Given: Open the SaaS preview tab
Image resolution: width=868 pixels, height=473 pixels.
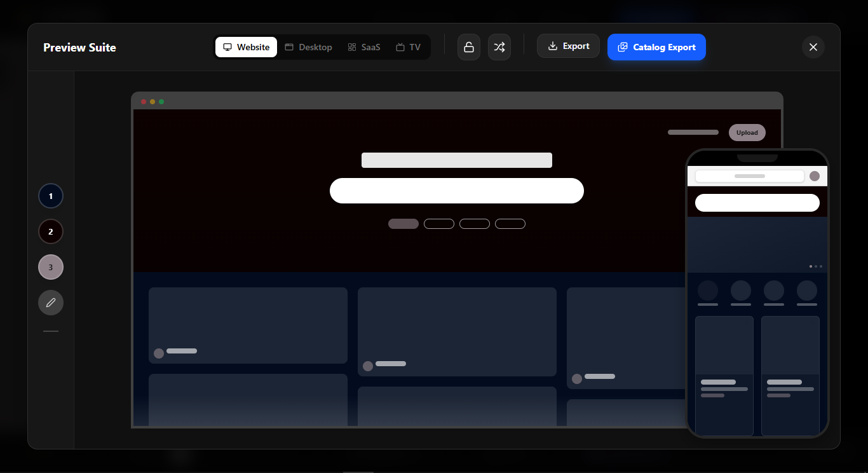Looking at the screenshot, I should click(x=364, y=47).
